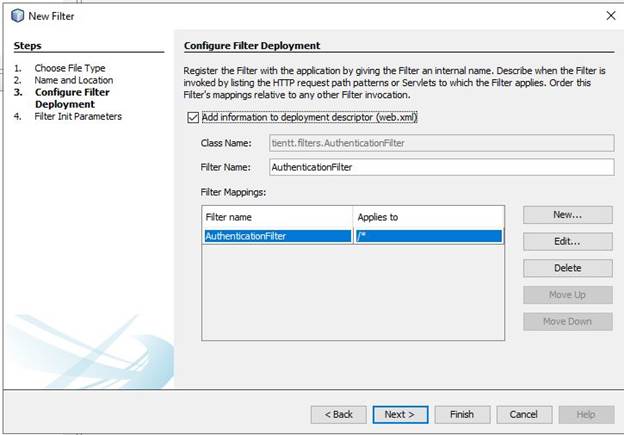The image size is (624, 435).
Task: Click the Filter Mappings label
Action: coord(233,192)
